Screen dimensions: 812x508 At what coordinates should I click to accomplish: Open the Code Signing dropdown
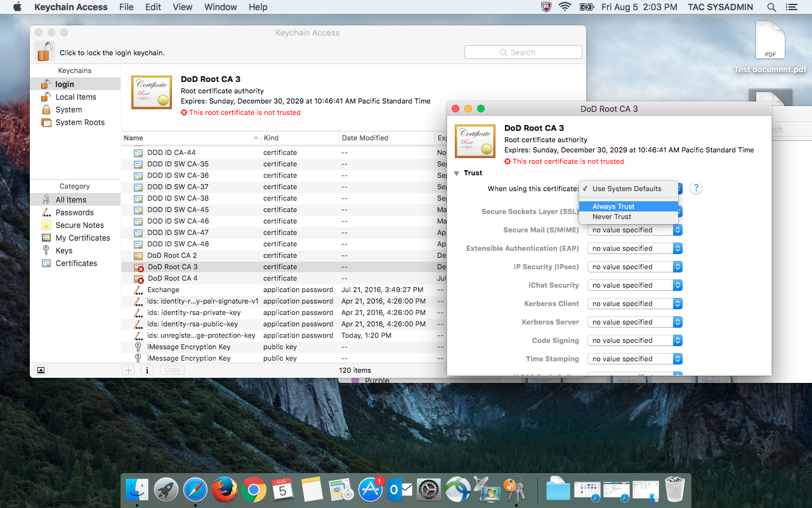coord(635,340)
